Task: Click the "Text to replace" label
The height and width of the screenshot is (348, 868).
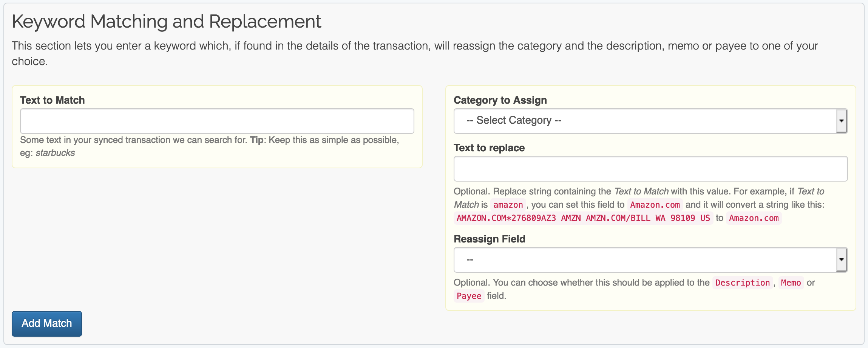Action: click(x=489, y=148)
